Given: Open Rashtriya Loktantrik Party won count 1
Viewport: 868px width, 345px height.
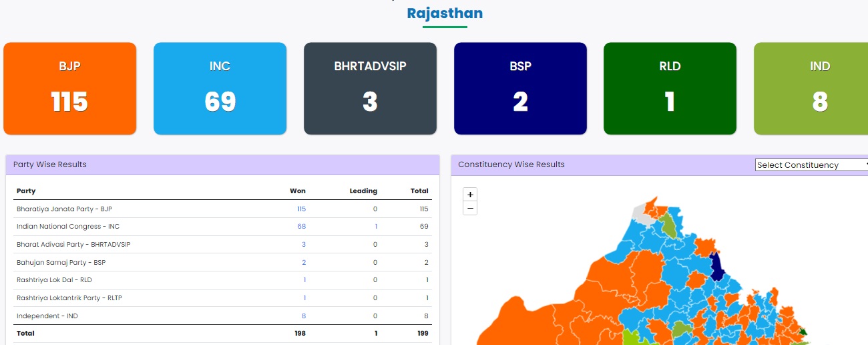Looking at the screenshot, I should (304, 298).
